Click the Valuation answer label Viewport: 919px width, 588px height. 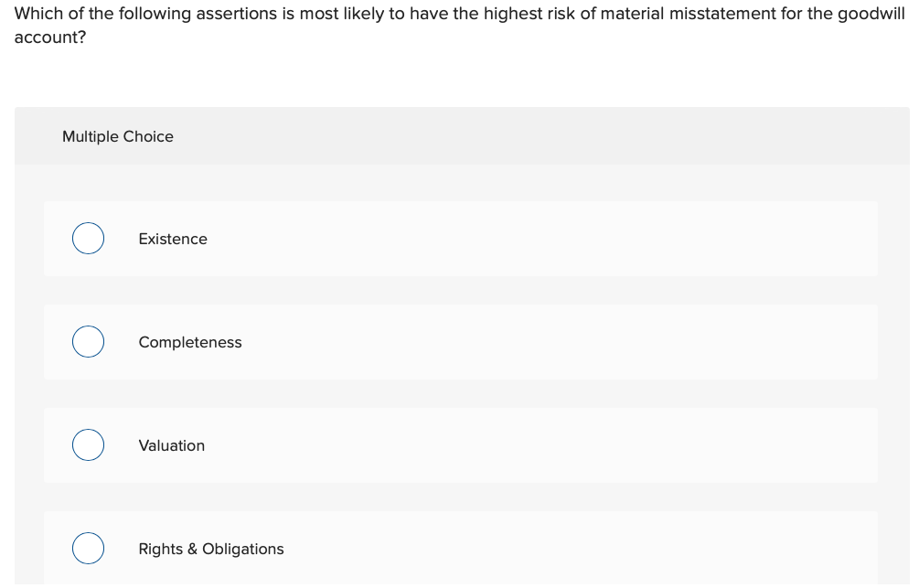point(172,445)
